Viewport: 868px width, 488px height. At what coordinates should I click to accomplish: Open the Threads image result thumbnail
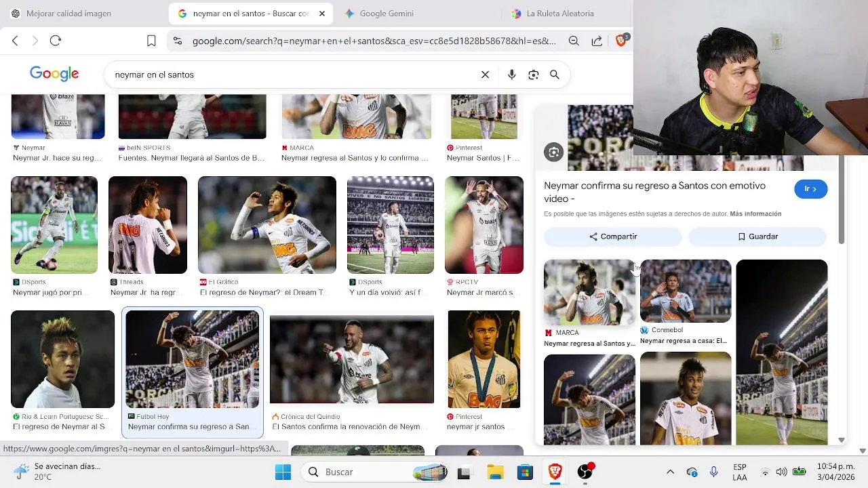pyautogui.click(x=147, y=225)
